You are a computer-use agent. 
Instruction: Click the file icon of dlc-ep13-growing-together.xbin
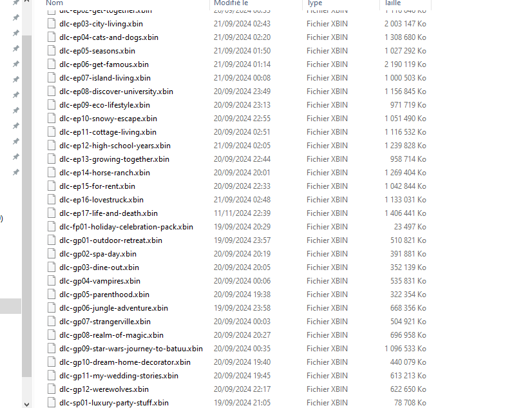click(52, 159)
